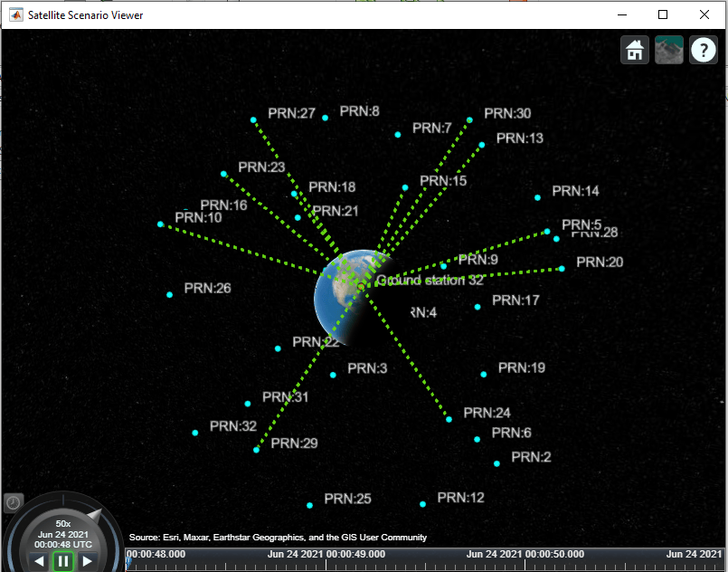The image size is (728, 572).
Task: Click the Home view button
Action: click(x=635, y=50)
